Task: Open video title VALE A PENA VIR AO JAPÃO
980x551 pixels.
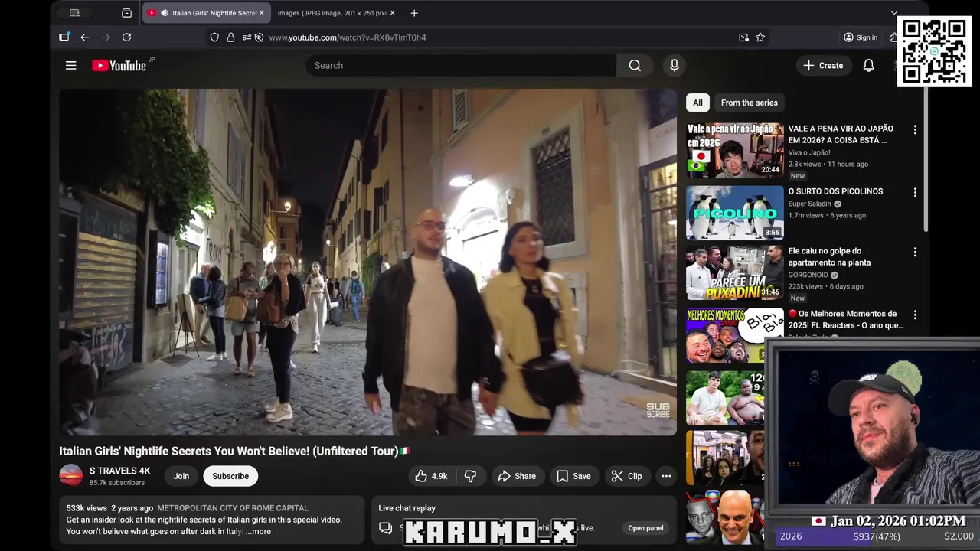Action: coord(841,135)
